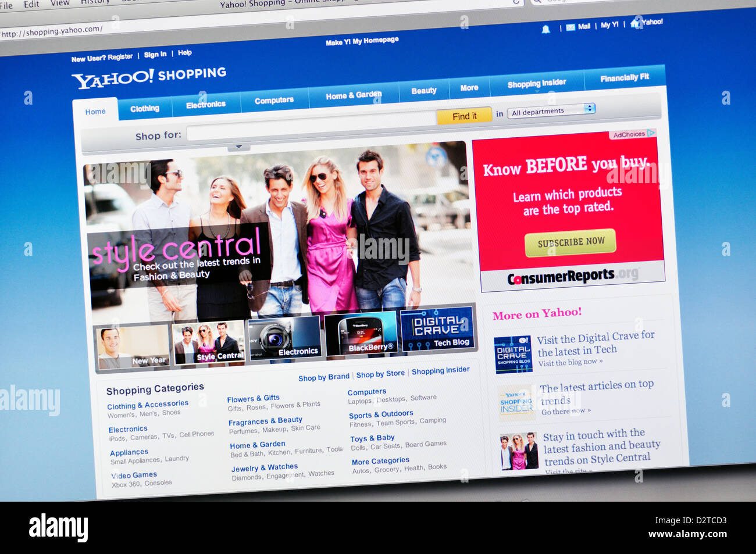This screenshot has width=756, height=554.
Task: Open Mail via envelope icon
Action: click(570, 27)
